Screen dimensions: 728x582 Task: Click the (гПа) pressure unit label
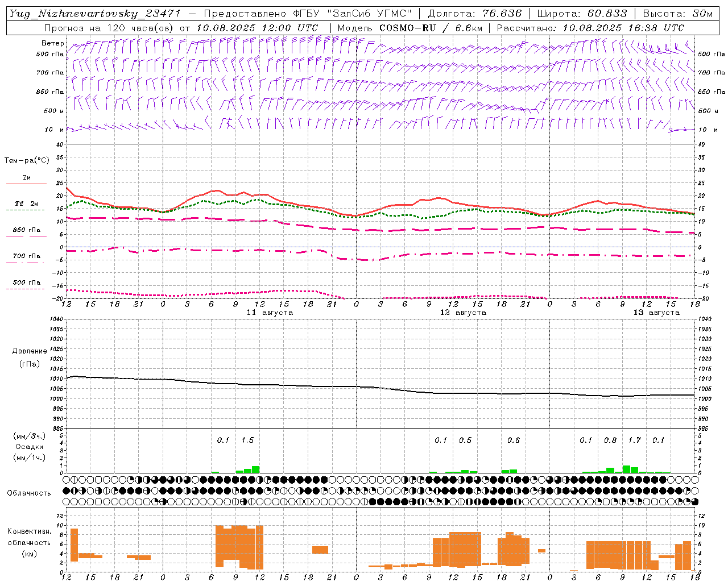tap(30, 364)
